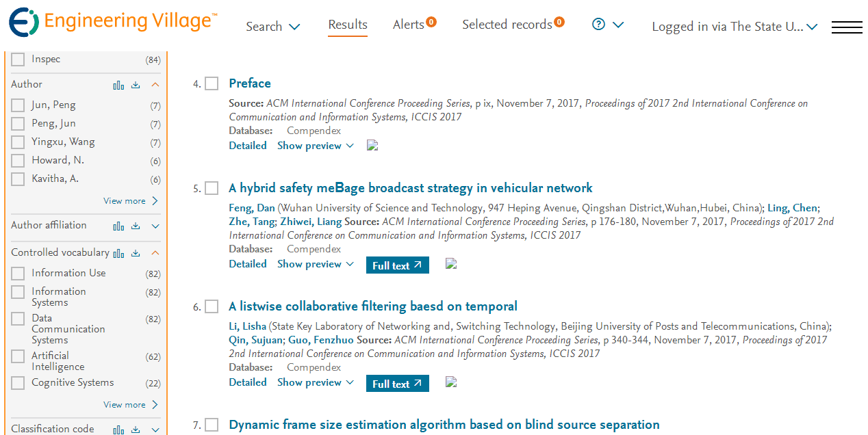Viewport: 868px width, 435px height.
Task: Open Controlled vocabulary chart icon
Action: pyautogui.click(x=119, y=253)
